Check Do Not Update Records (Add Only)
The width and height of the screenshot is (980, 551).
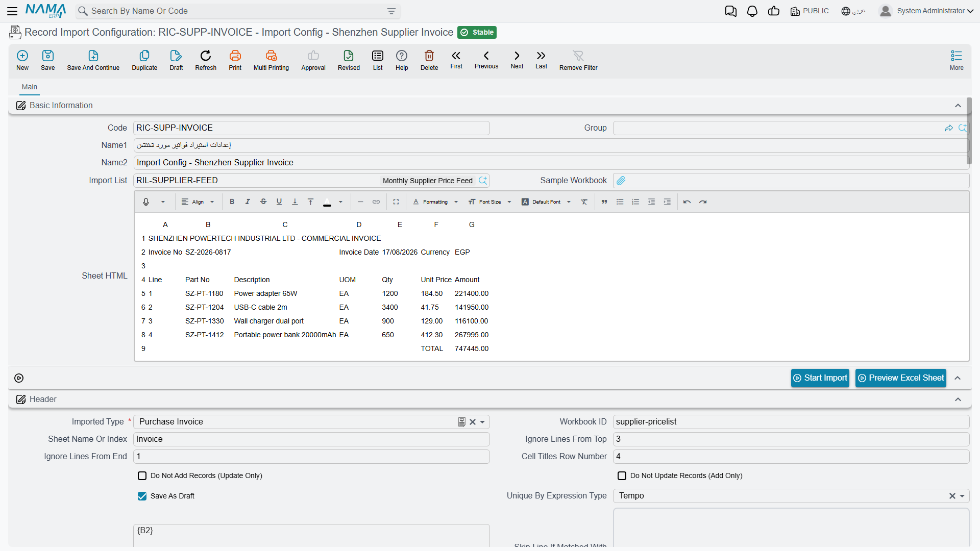click(x=622, y=476)
